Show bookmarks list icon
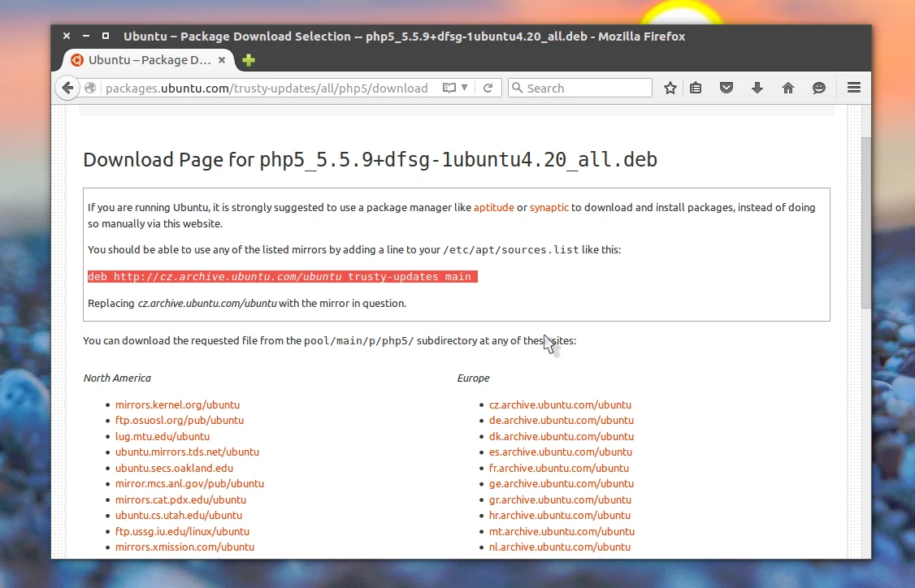 point(696,88)
